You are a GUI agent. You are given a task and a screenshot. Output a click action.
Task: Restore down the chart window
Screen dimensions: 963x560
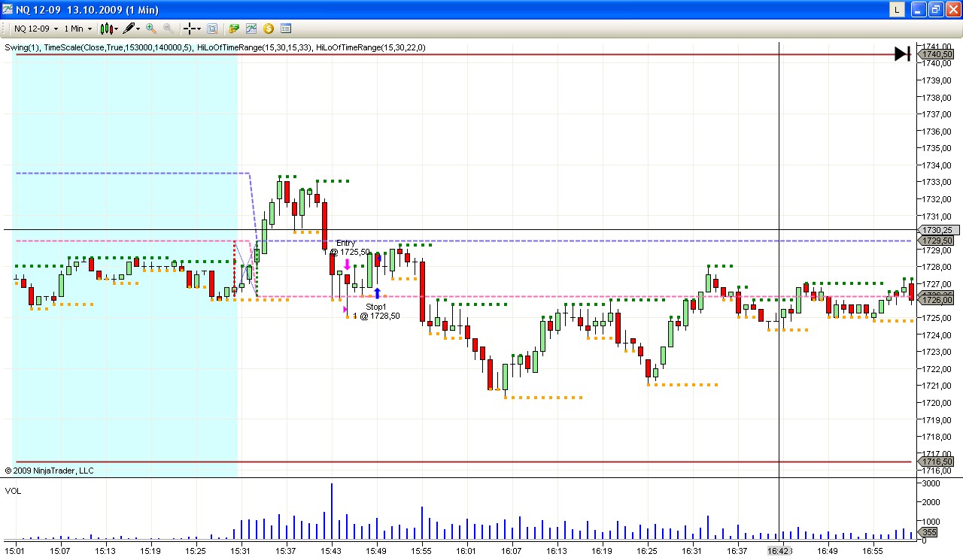coord(935,9)
